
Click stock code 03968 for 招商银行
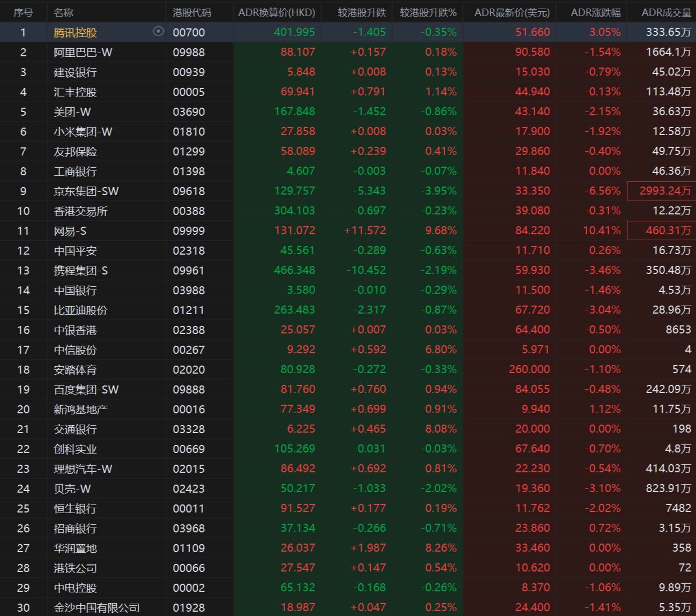click(189, 529)
